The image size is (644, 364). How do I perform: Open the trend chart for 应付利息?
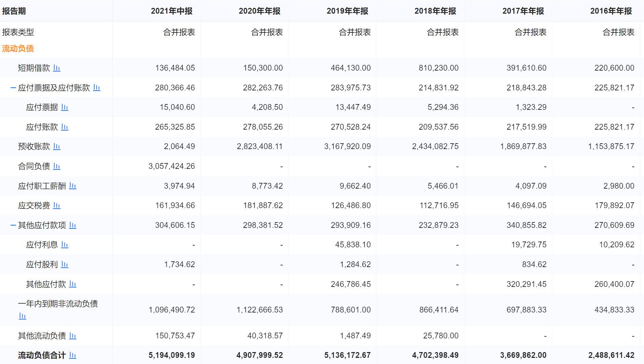[65, 245]
